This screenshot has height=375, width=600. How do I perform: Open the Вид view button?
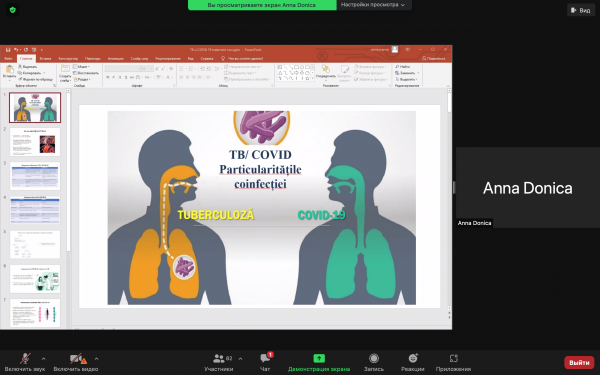pos(580,10)
